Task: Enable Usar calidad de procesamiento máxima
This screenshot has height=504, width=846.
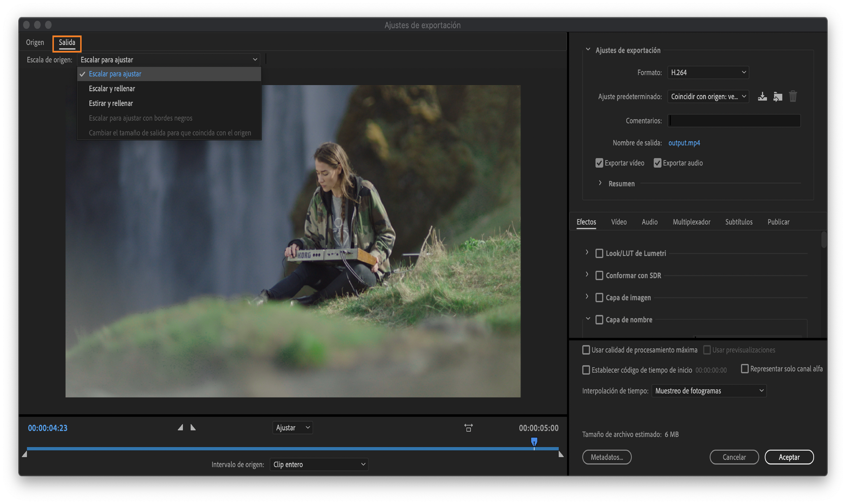Action: click(x=586, y=350)
